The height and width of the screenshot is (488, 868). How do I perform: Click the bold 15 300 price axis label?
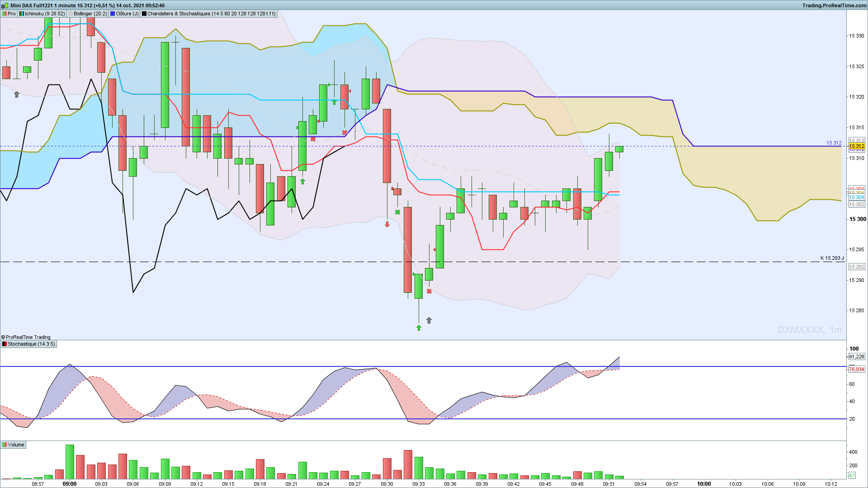coord(858,219)
